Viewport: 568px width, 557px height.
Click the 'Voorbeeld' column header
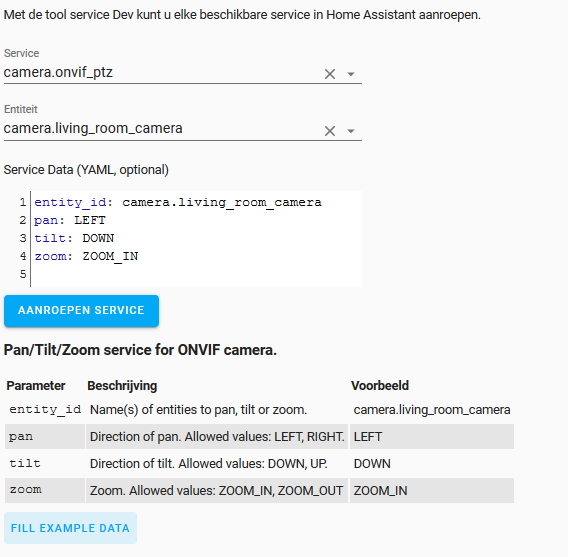tap(380, 386)
